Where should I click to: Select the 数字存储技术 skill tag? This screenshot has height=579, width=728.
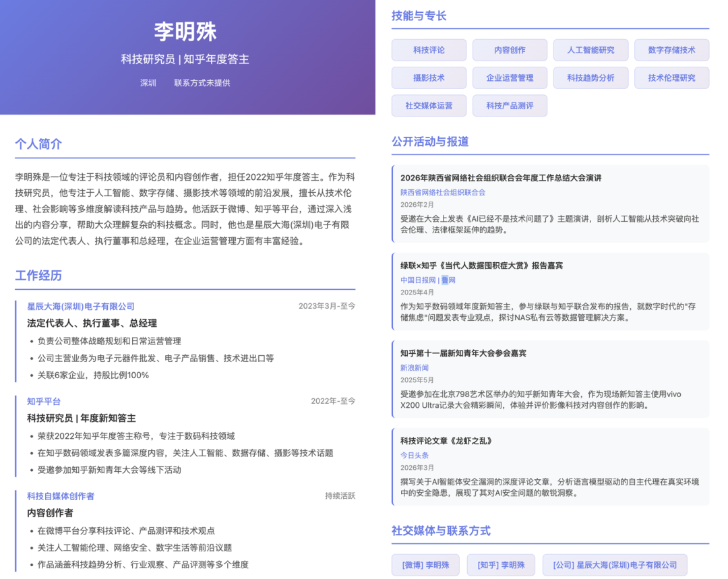pos(671,50)
